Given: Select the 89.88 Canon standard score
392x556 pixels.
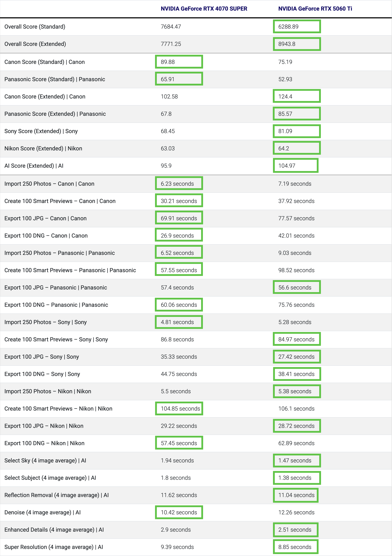Looking at the screenshot, I should coord(179,62).
